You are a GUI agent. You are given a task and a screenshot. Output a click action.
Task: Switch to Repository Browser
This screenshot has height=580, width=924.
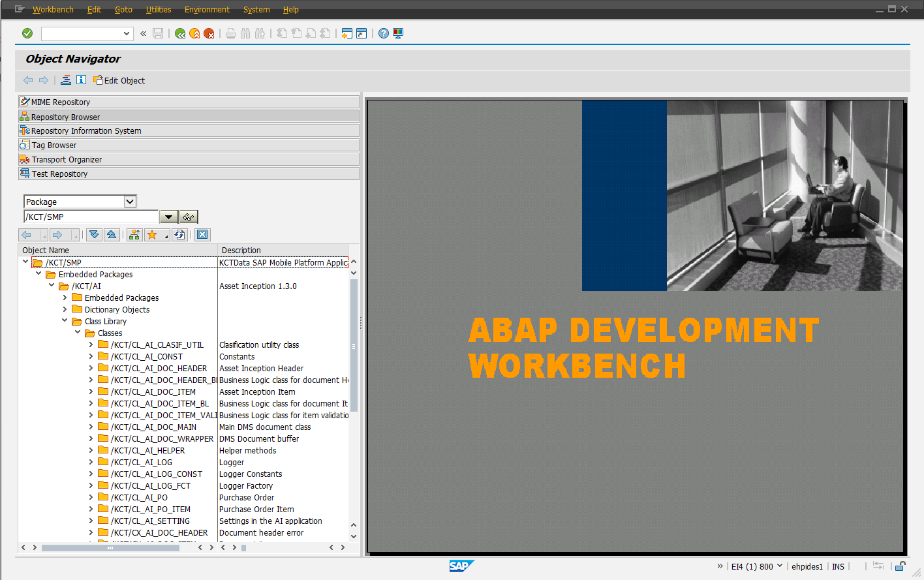[x=189, y=117]
